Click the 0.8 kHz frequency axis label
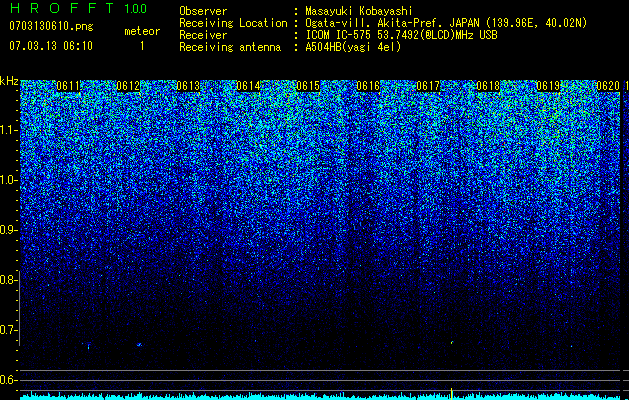 point(9,280)
